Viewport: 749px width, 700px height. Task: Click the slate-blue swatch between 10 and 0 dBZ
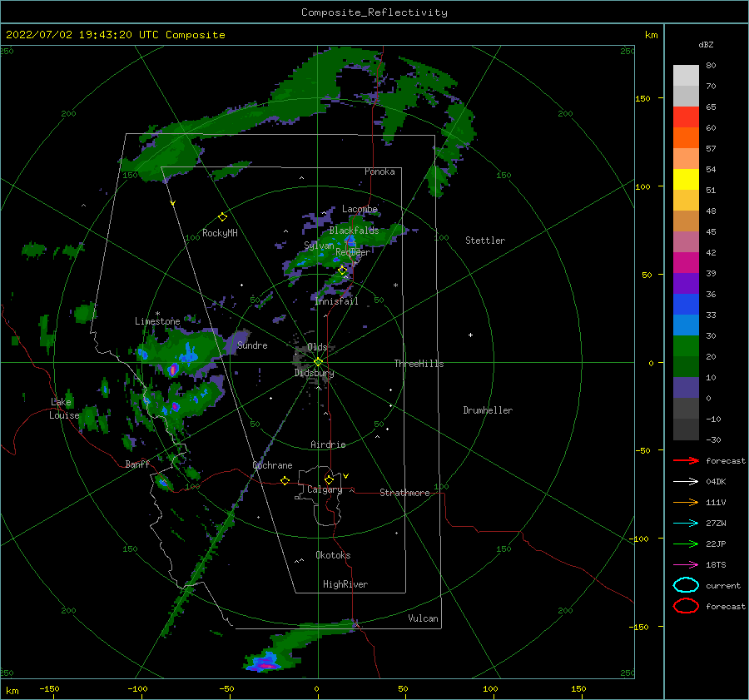tap(686, 388)
